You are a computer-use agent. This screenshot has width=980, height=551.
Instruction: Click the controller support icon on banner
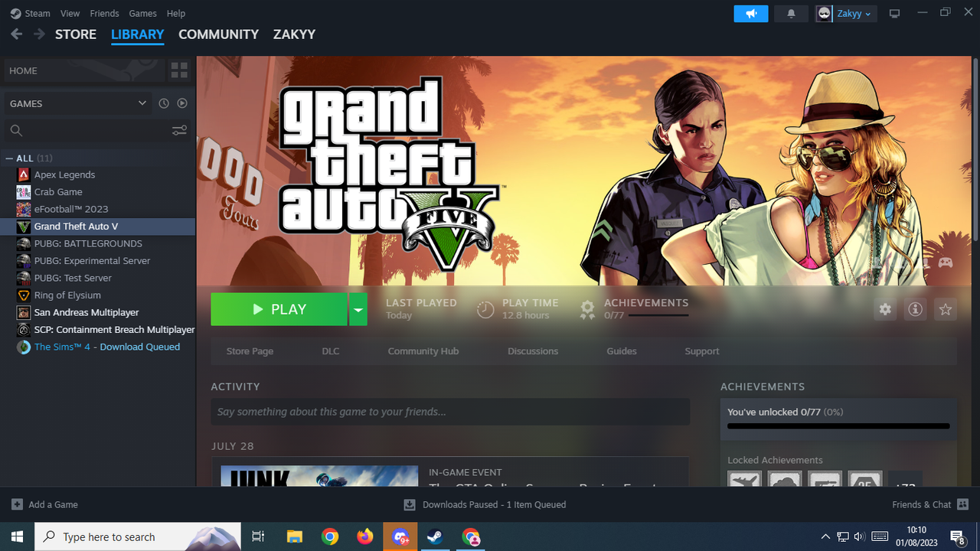pos(946,262)
